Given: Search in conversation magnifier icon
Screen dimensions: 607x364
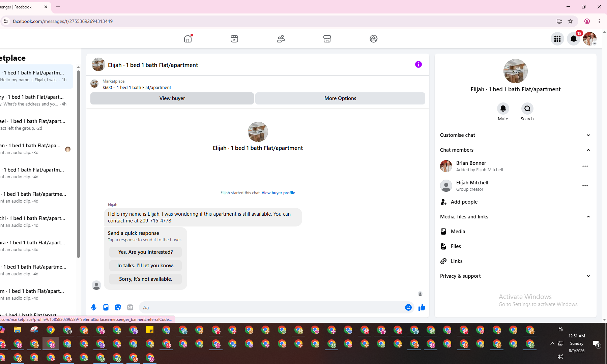Looking at the screenshot, I should click(x=527, y=109).
